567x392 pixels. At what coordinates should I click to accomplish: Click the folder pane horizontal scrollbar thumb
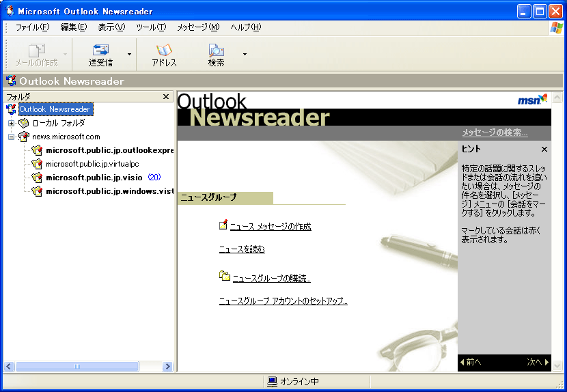tap(77, 366)
